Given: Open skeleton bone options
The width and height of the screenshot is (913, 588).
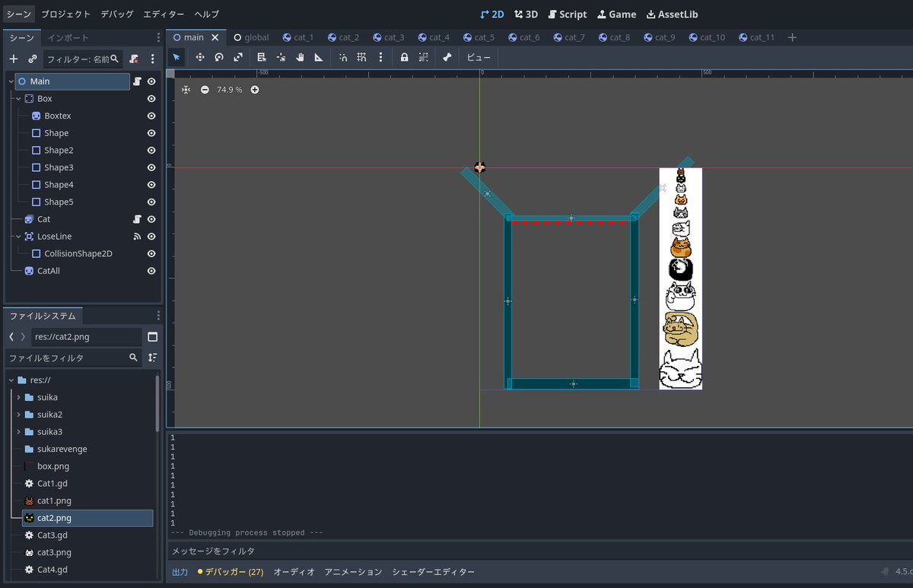Looking at the screenshot, I should (447, 57).
